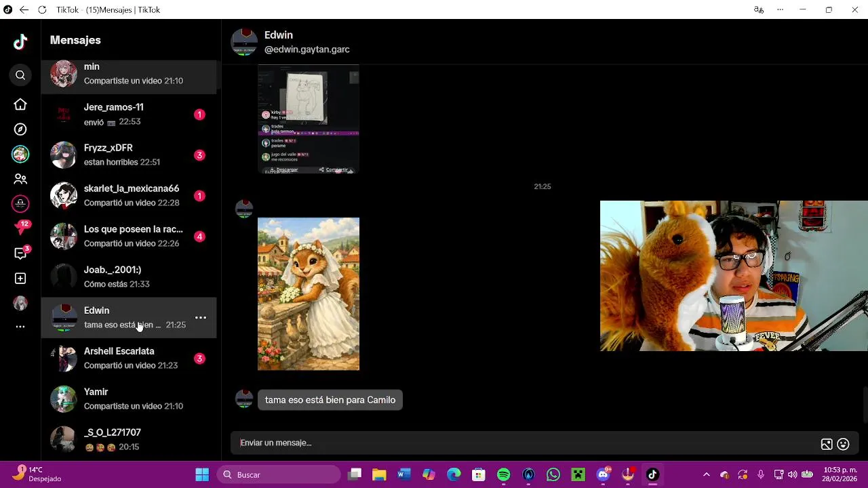
Task: Click the browser back arrow
Action: (x=24, y=10)
